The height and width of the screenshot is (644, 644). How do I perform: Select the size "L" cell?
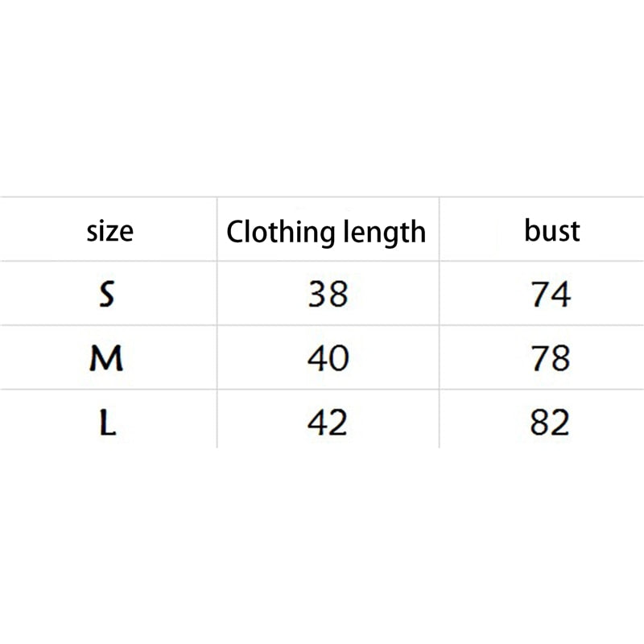(107, 422)
